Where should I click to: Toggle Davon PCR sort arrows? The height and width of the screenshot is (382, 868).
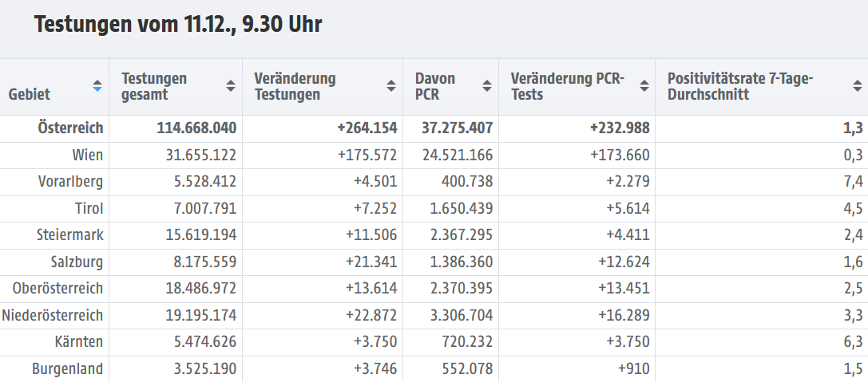pos(487,86)
